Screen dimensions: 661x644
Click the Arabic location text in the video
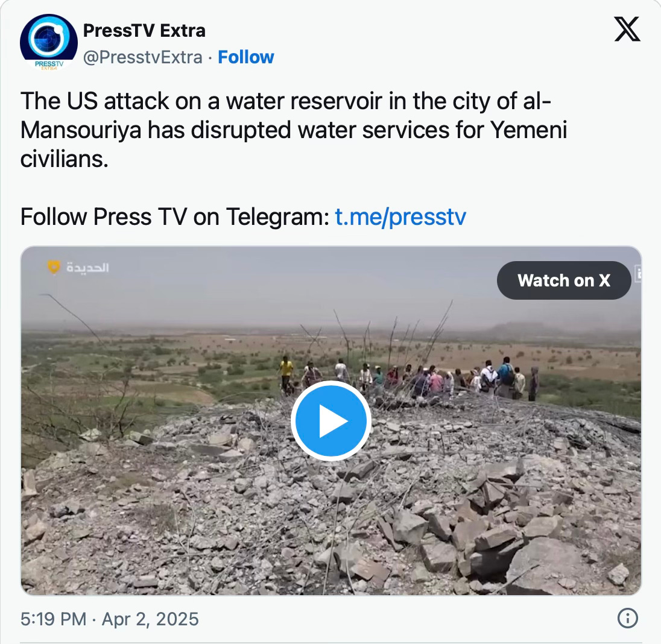click(x=87, y=268)
